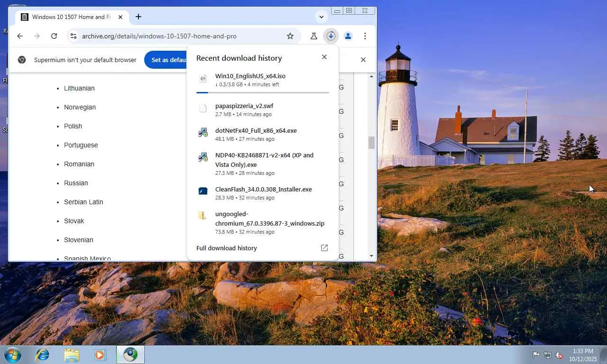The image size is (607, 364).
Task: Open the three-dot browser menu
Action: tap(365, 36)
